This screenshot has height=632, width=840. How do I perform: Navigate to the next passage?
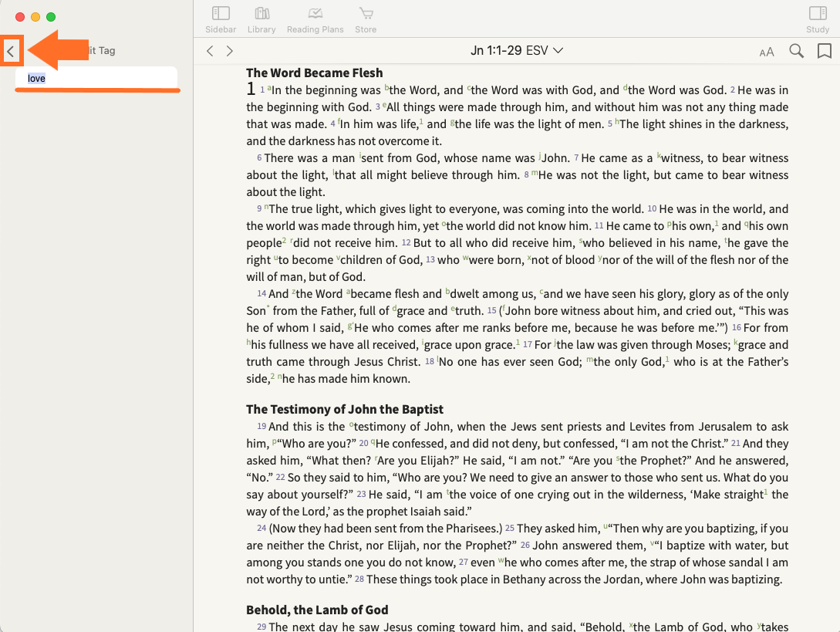pyautogui.click(x=230, y=51)
